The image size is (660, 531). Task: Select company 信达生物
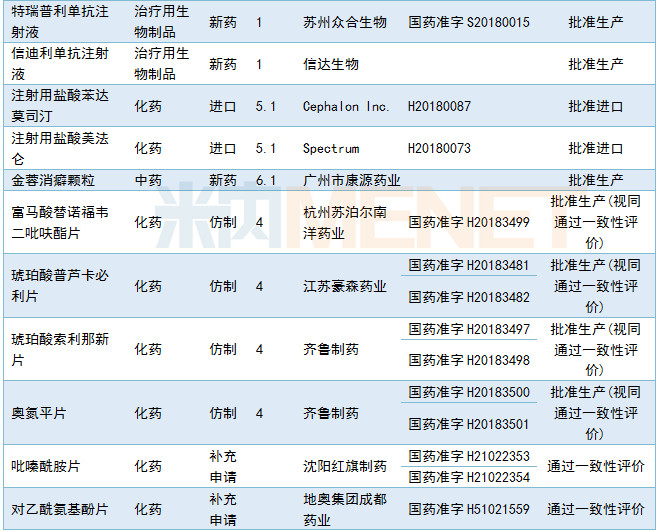click(x=331, y=64)
